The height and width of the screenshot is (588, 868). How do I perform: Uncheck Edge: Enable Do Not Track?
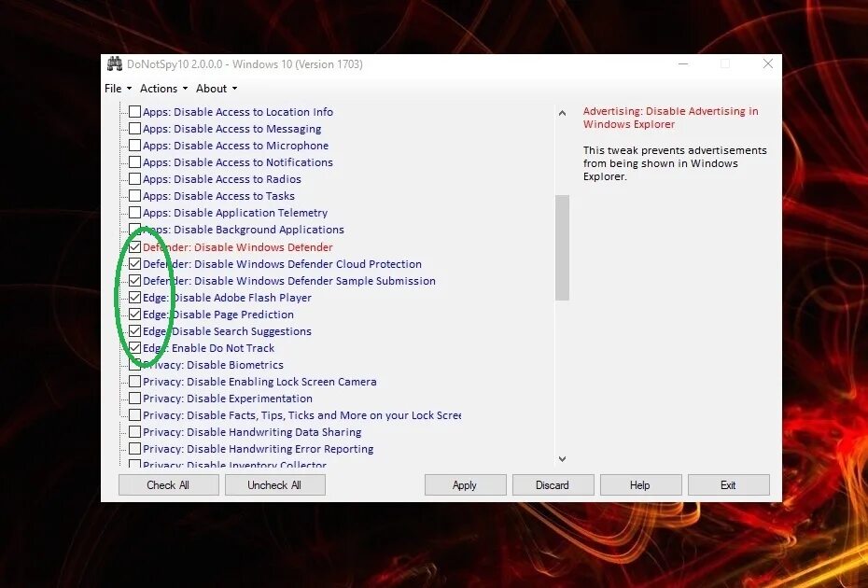coord(135,348)
